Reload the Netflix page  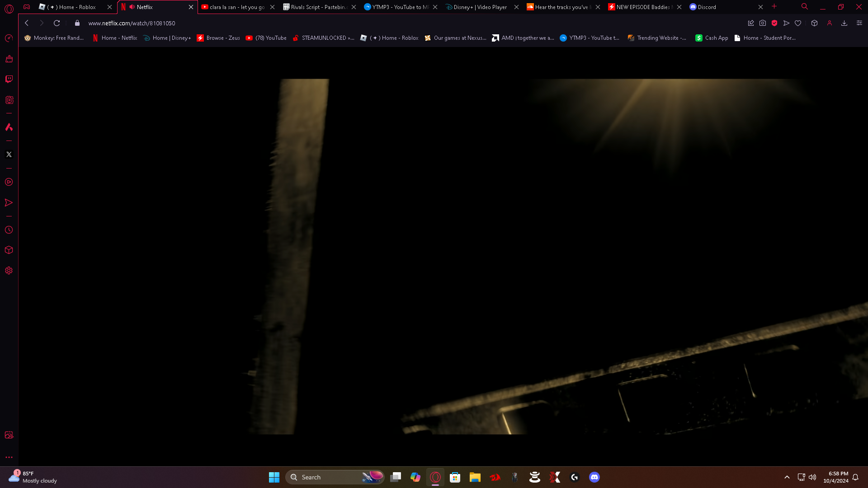(57, 23)
